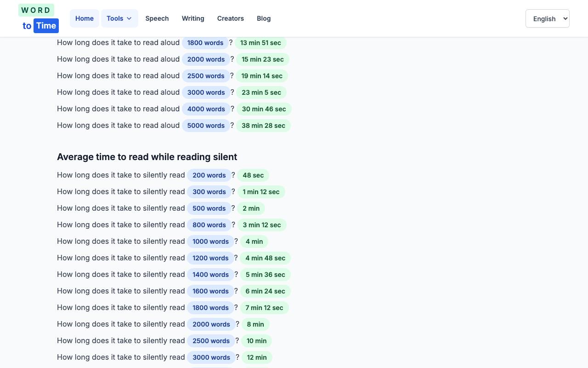Select the 2000 words silent read badge
The image size is (588, 368).
[x=211, y=324]
